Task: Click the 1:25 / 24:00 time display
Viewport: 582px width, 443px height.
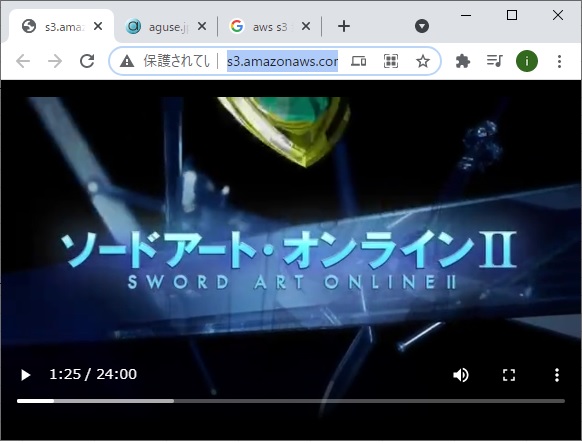Action: [93, 374]
